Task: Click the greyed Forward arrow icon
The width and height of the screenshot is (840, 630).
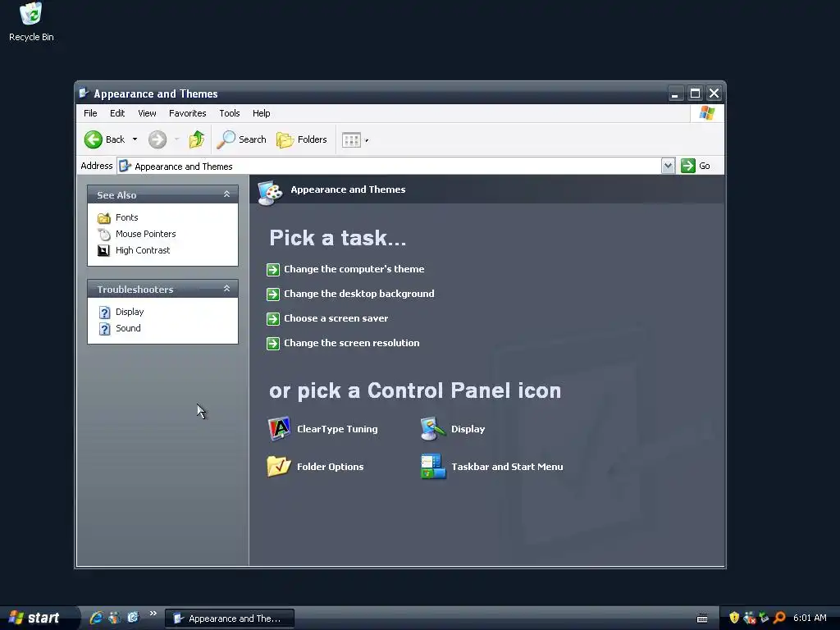Action: 157,139
